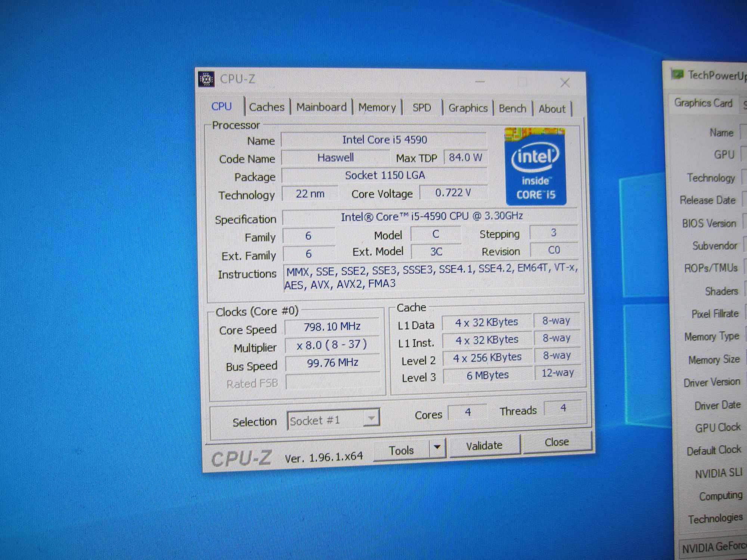Click the Level 3 value 6 MBytes

(x=488, y=375)
